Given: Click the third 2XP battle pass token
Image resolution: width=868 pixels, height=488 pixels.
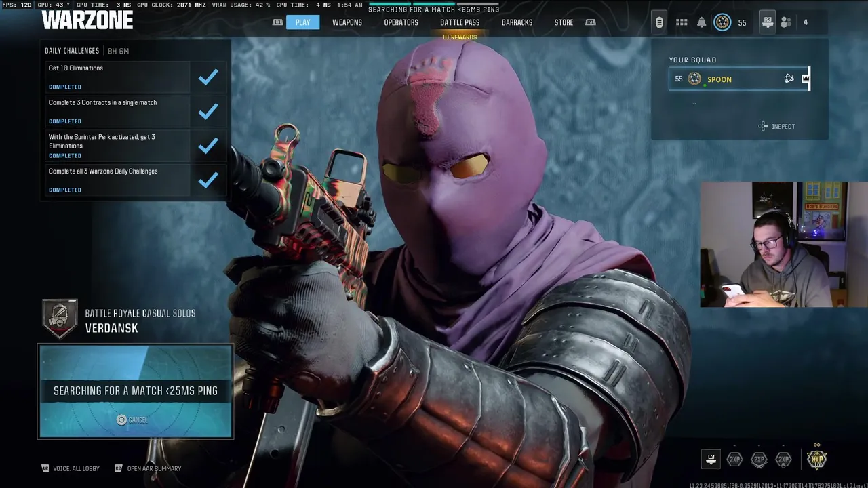Looking at the screenshot, I should coord(783,459).
